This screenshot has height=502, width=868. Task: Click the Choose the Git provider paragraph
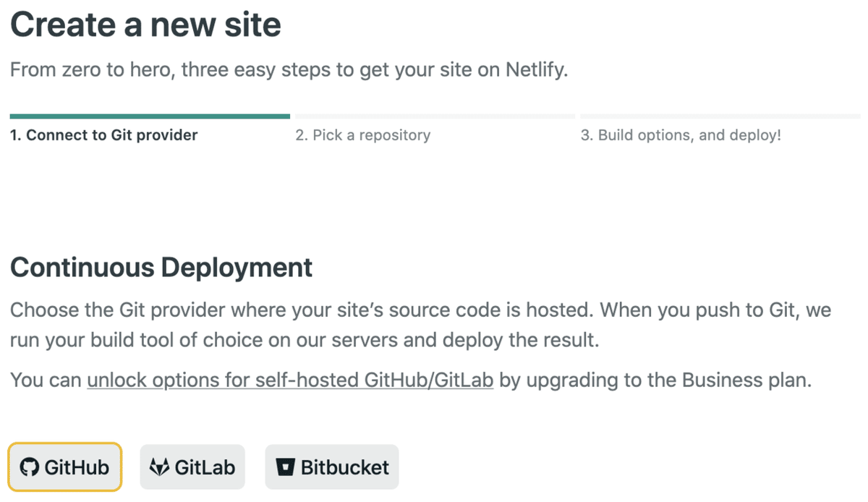pyautogui.click(x=420, y=311)
